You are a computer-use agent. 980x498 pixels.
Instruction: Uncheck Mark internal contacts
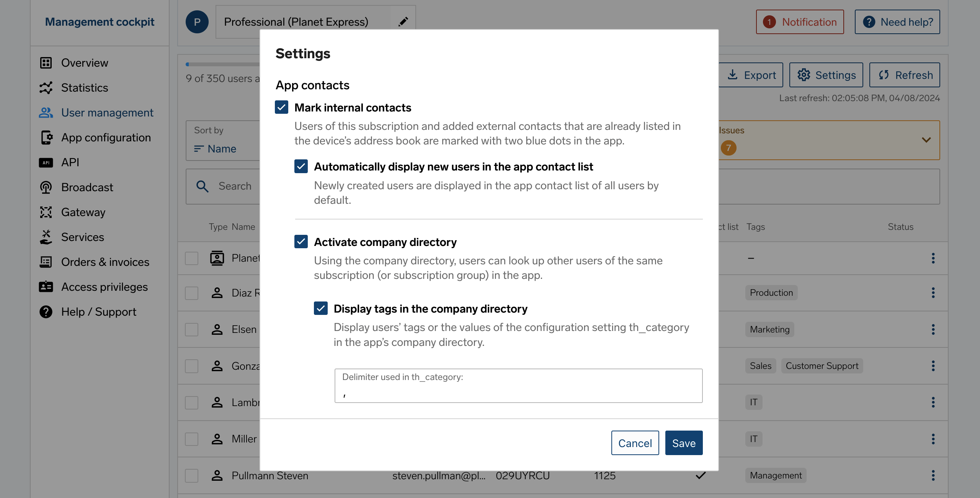point(282,107)
